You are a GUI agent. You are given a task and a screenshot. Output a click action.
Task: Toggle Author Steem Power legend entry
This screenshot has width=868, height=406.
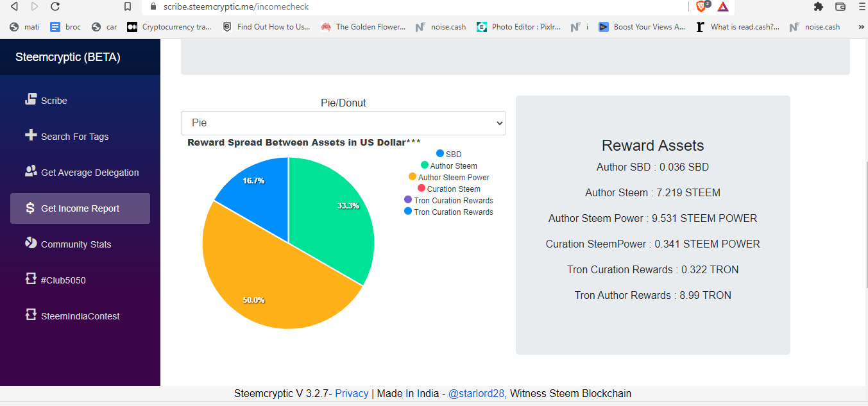pos(448,177)
